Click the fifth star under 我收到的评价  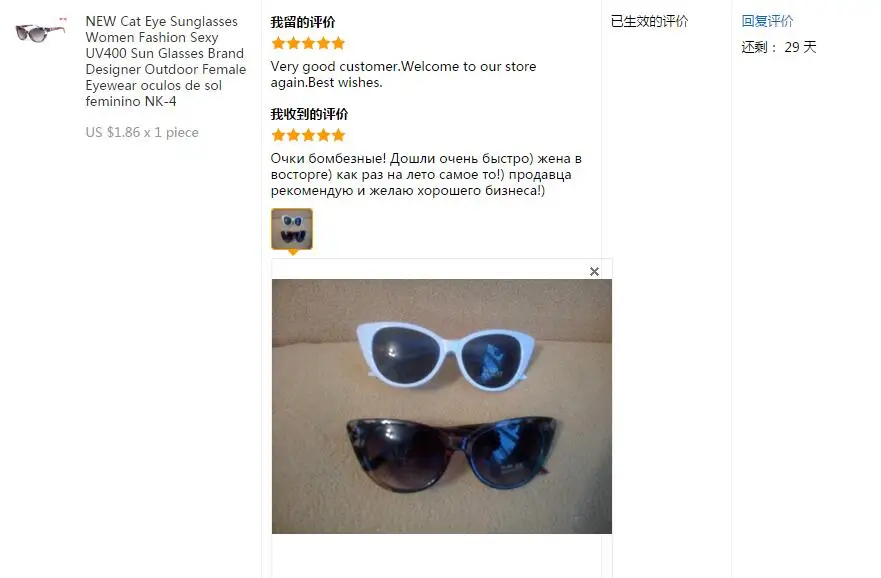338,135
